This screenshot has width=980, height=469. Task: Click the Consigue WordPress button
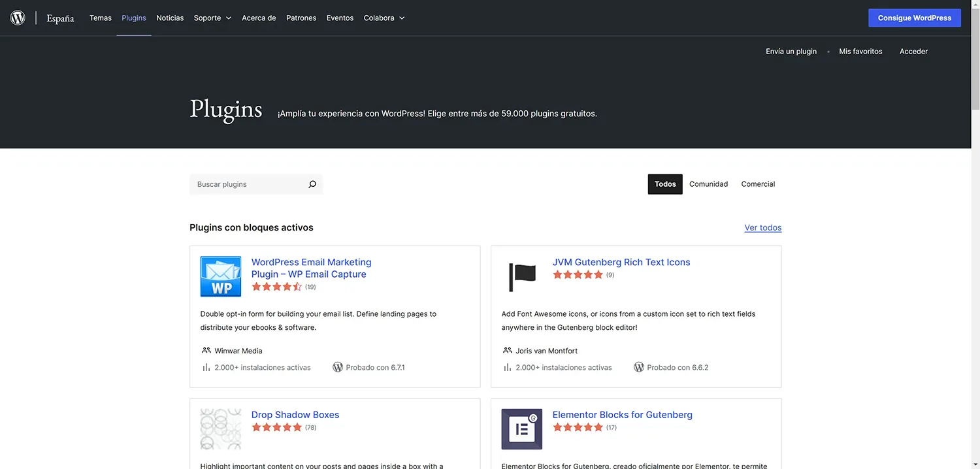pos(914,18)
